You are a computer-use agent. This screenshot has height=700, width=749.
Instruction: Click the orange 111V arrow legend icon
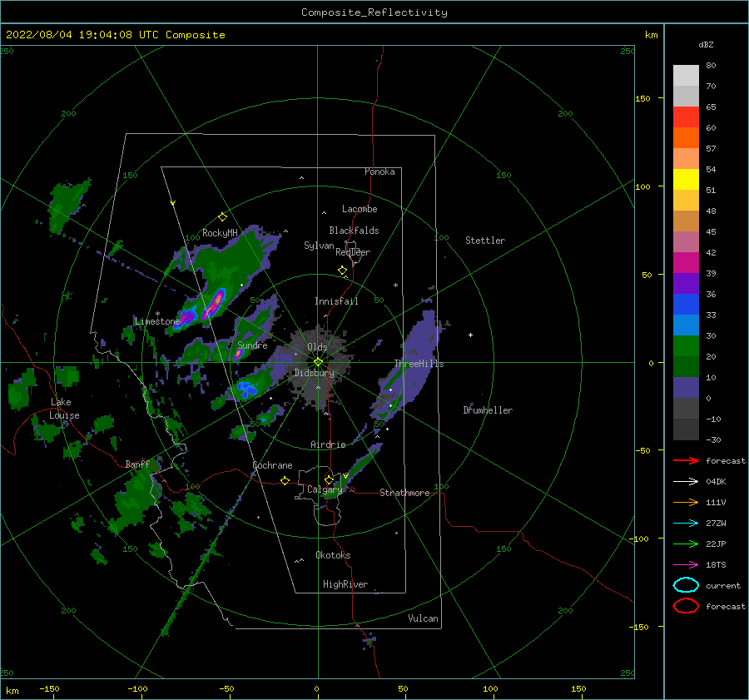(x=686, y=502)
